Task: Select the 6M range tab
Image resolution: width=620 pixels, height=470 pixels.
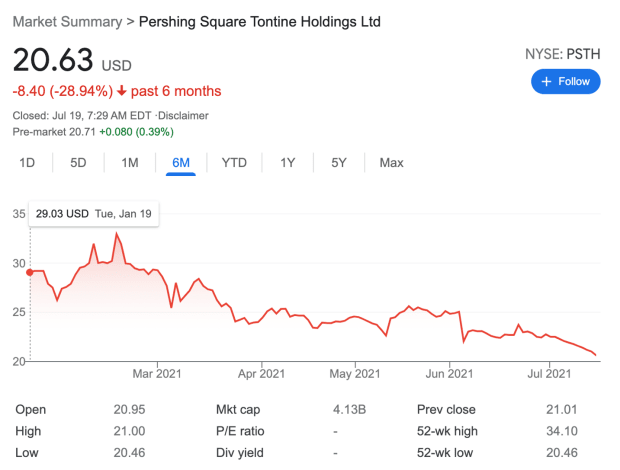Action: point(181,163)
